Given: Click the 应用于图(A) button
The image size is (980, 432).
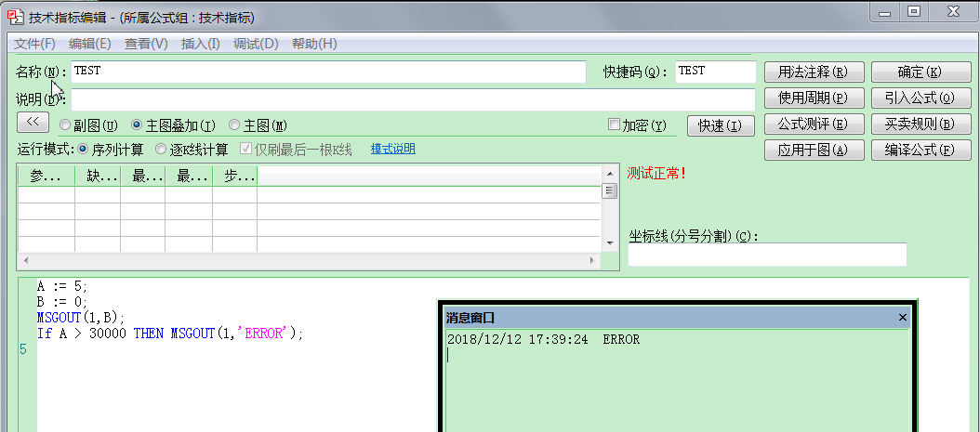Looking at the screenshot, I should coord(814,151).
